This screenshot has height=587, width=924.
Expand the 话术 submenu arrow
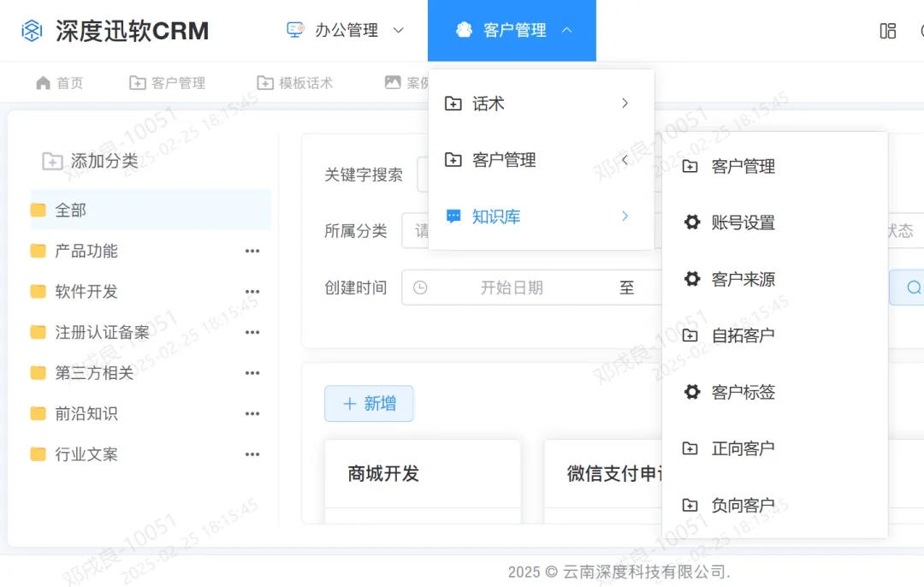pos(625,103)
